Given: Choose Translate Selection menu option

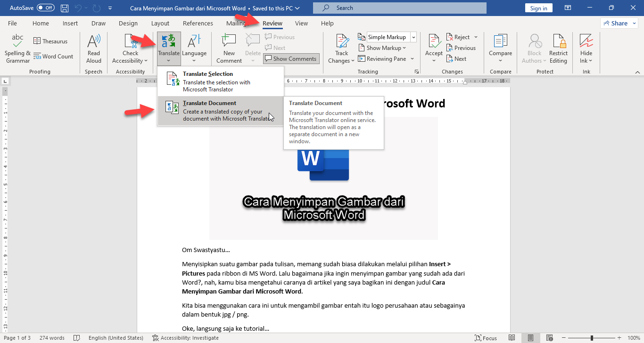Looking at the screenshot, I should (x=221, y=82).
